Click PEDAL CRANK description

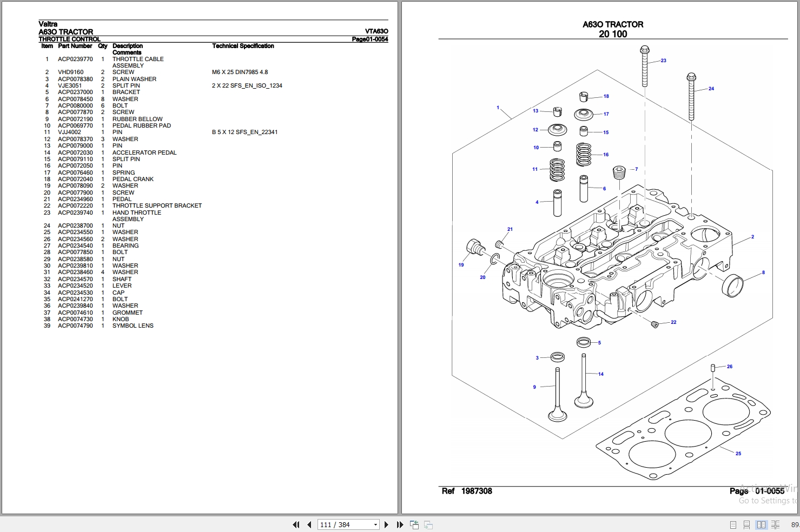133,179
